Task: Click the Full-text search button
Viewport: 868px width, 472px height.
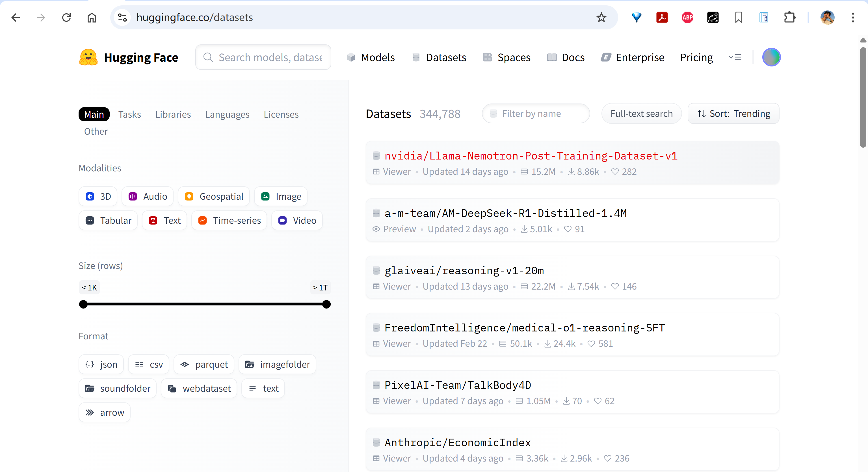Action: pos(641,114)
